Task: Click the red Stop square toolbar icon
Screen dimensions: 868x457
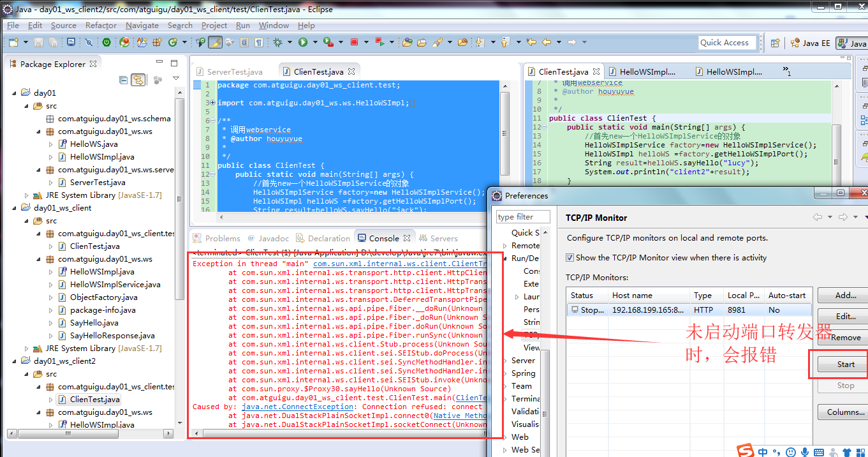Action: pyautogui.click(x=354, y=42)
